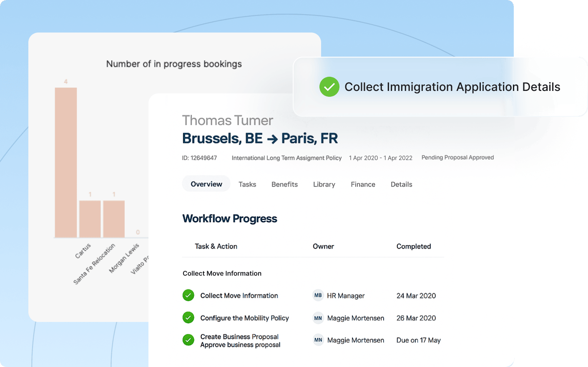
Task: Click the Pending Proposal Approved status
Action: coord(457,158)
